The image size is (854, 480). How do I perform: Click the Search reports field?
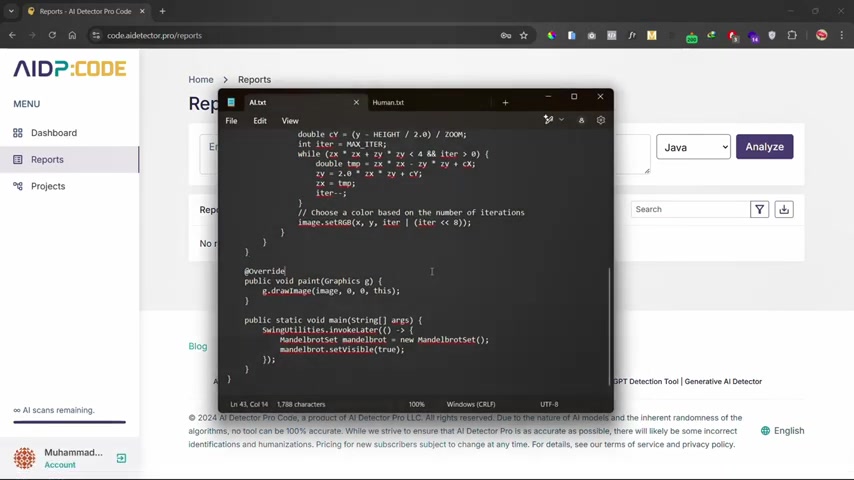[x=690, y=209]
